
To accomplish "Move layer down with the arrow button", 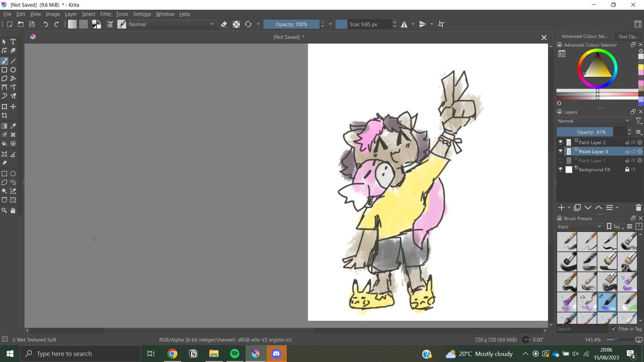I will pyautogui.click(x=588, y=208).
